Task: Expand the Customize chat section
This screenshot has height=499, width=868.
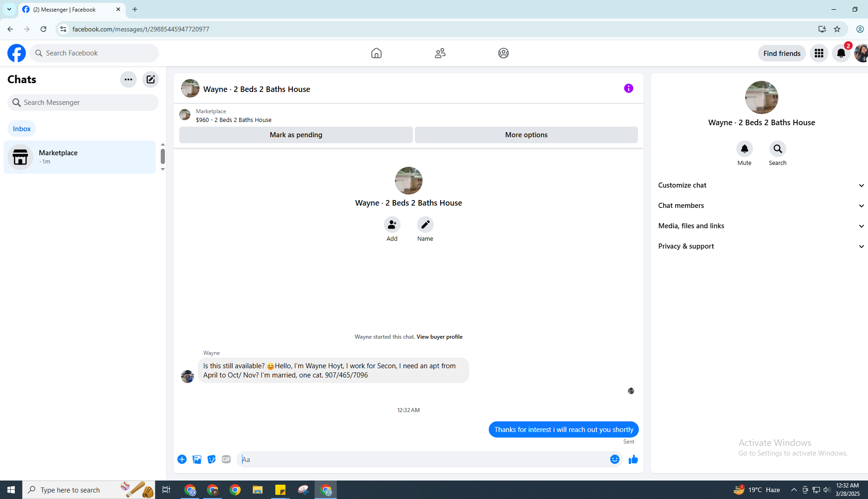Action: click(762, 185)
